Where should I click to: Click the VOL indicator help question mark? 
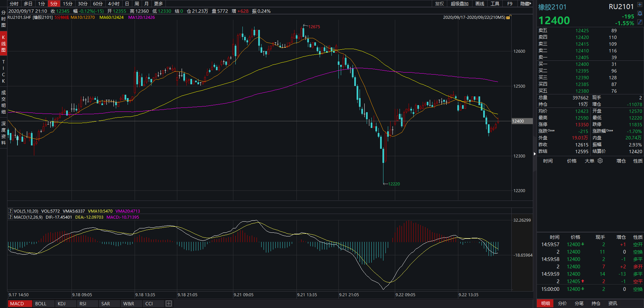click(x=10, y=211)
